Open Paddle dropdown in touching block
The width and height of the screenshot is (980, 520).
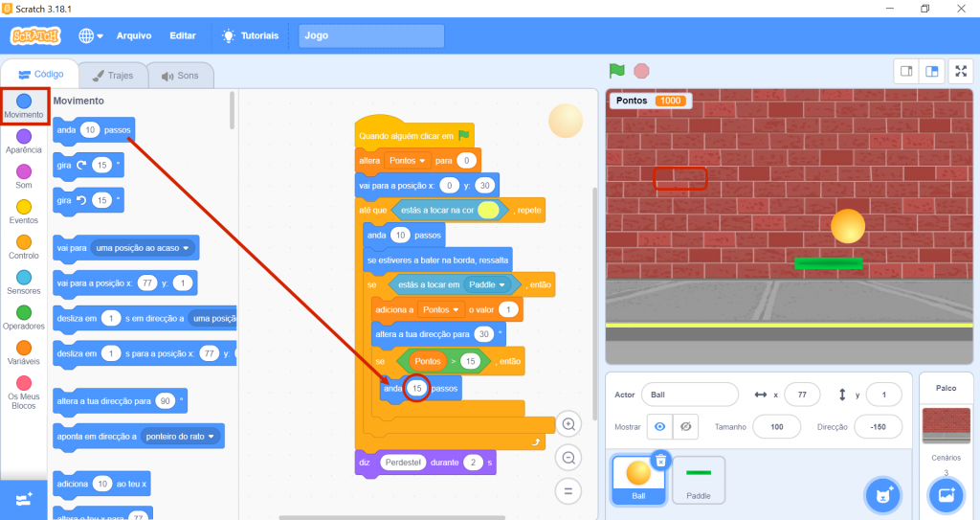(x=487, y=284)
